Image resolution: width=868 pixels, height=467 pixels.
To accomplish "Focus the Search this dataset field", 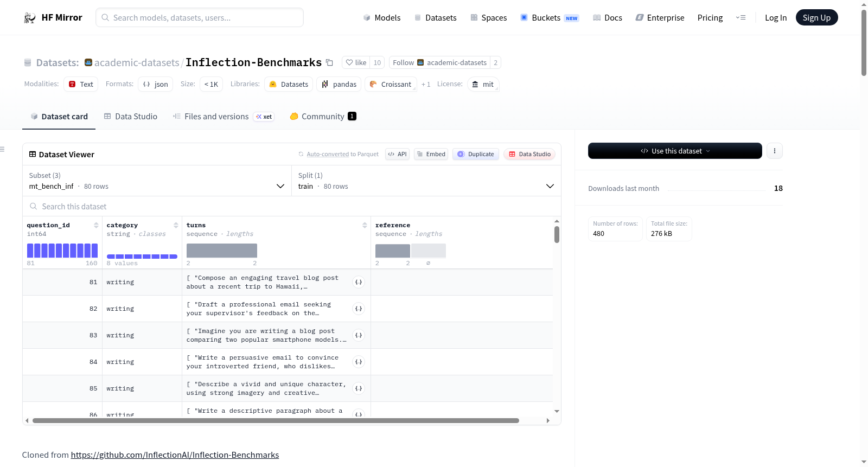I will pos(292,207).
